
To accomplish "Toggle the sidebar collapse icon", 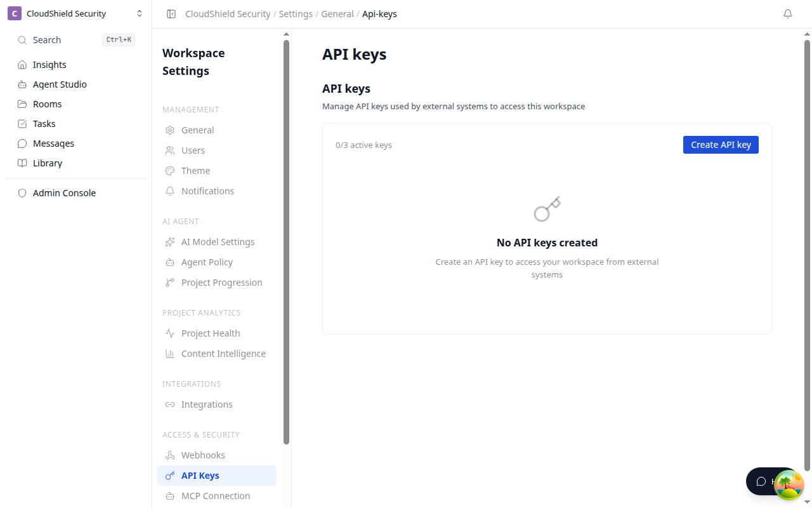I will click(171, 14).
